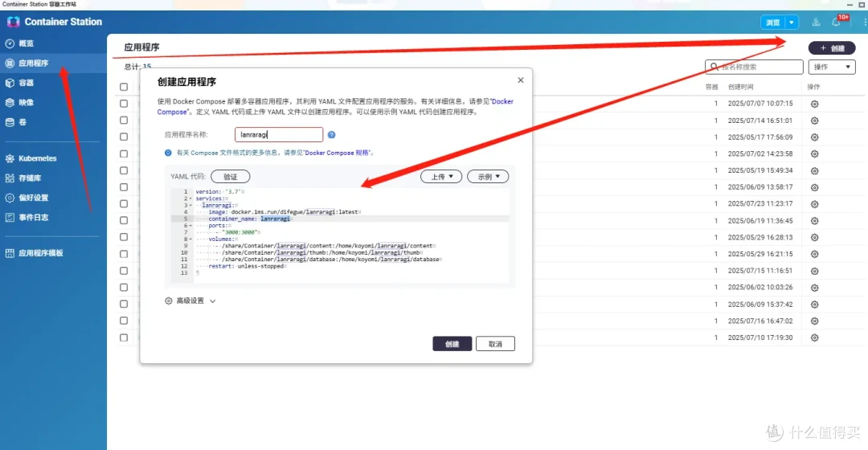The image size is (868, 450).
Task: Click the 取消 cancel button
Action: pos(495,344)
